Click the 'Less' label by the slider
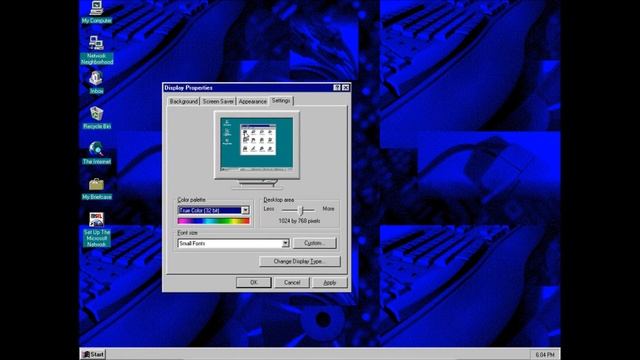 pos(269,209)
